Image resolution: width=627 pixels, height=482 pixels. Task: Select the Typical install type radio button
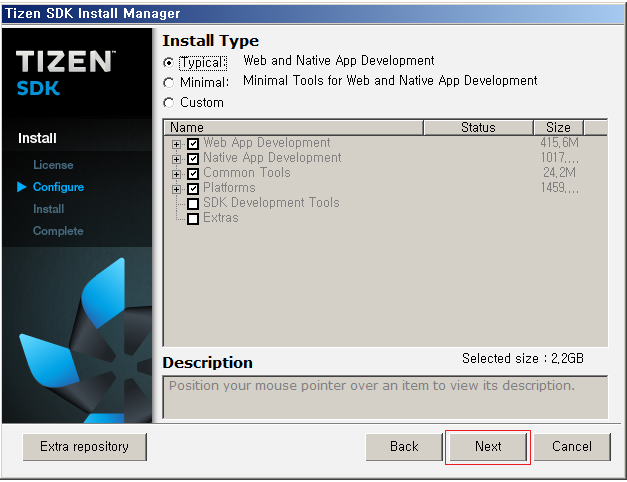[x=169, y=63]
